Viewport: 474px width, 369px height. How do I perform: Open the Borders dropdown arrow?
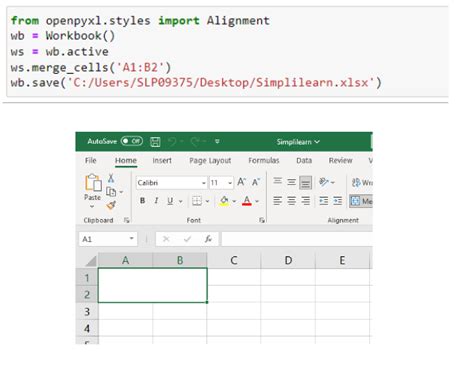(207, 201)
